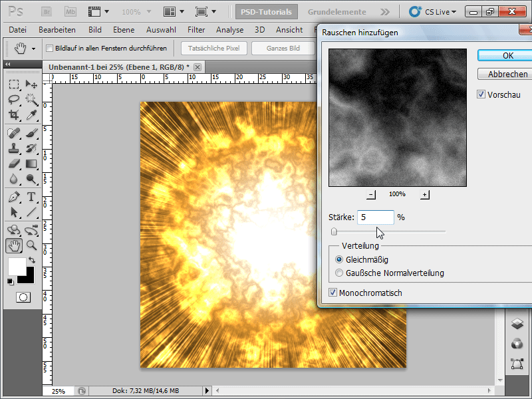This screenshot has width=532, height=399.
Task: Open the Paths panel icon
Action: click(517, 364)
